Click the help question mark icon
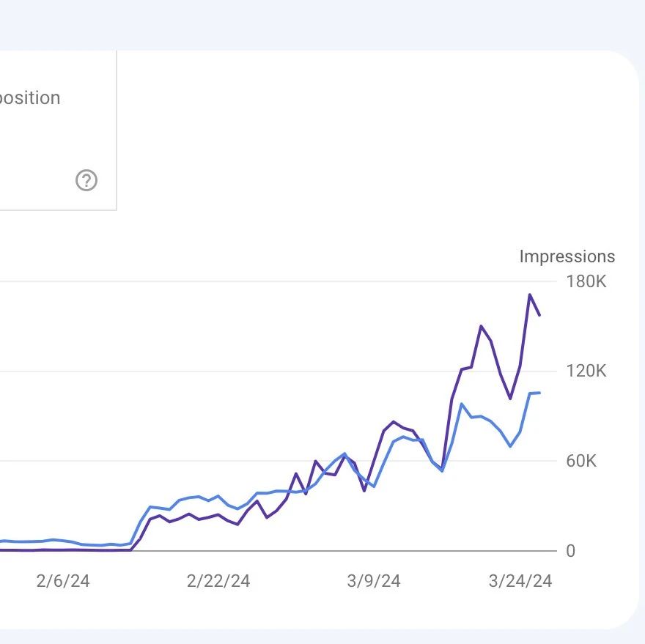Image resolution: width=645 pixels, height=644 pixels. coord(86,179)
